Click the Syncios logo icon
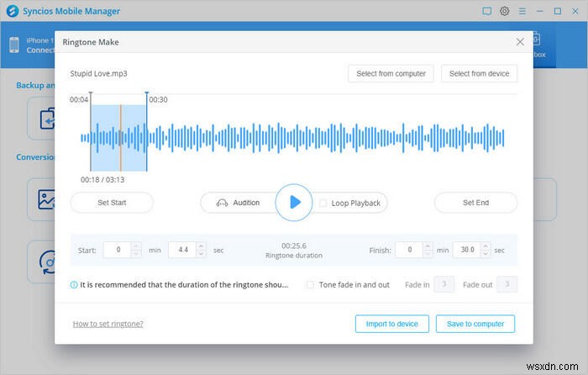This screenshot has height=375, width=588. (x=13, y=11)
